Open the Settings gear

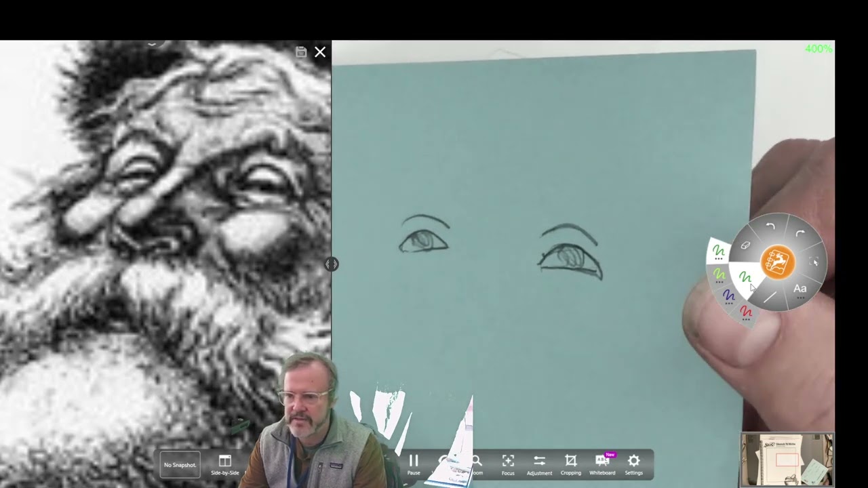click(633, 464)
